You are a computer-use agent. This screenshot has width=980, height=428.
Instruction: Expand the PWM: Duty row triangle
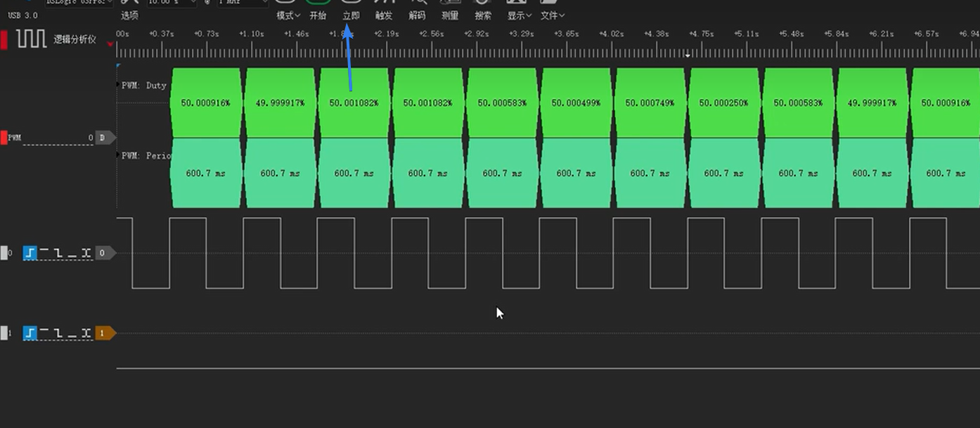(118, 85)
